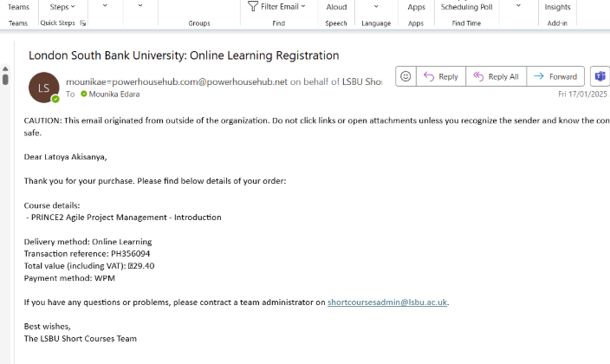Click the reading pane scrollbar thumb
610x364 pixels.
tap(5, 79)
